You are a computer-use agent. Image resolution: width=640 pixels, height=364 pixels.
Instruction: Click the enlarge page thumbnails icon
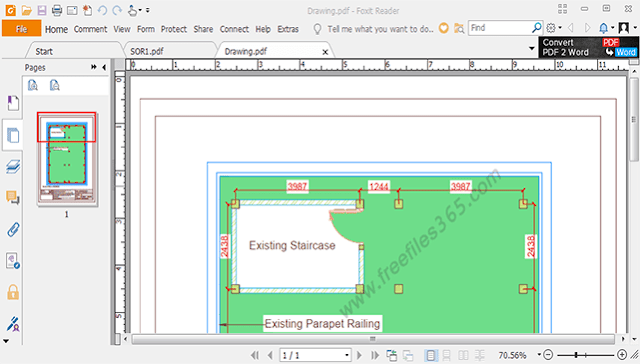[x=33, y=85]
